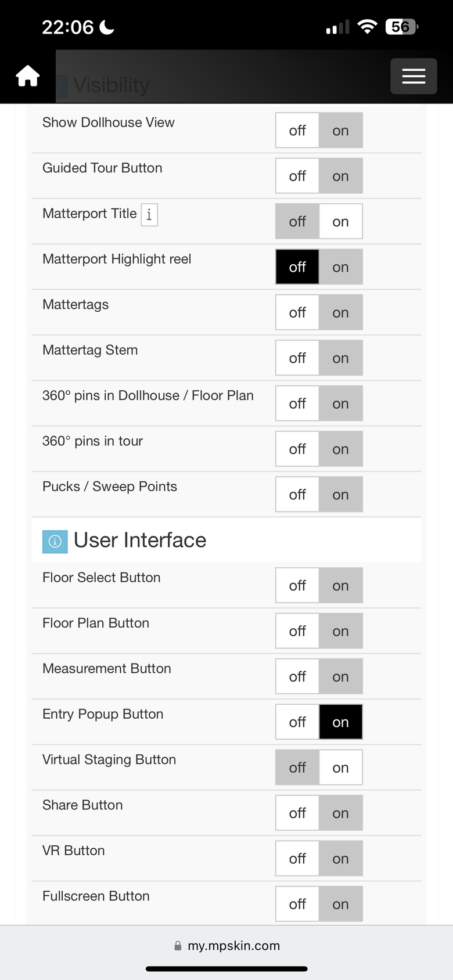
Task: Tap the lock icon beside my.mpskin.com
Action: [178, 946]
